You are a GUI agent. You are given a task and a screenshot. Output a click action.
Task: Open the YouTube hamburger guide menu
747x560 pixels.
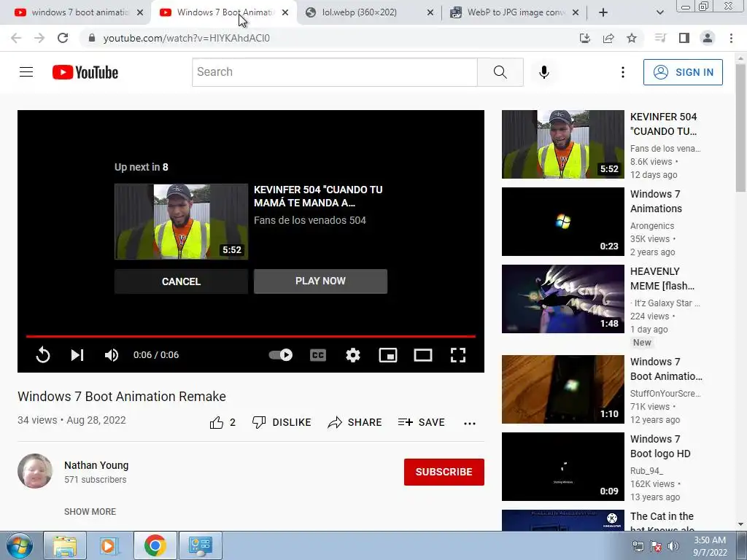tap(26, 72)
